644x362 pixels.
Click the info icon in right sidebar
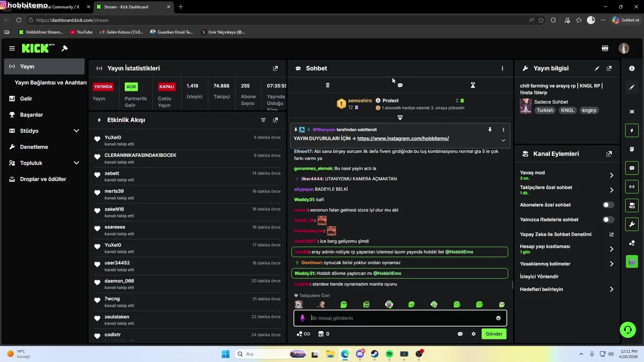(632, 68)
